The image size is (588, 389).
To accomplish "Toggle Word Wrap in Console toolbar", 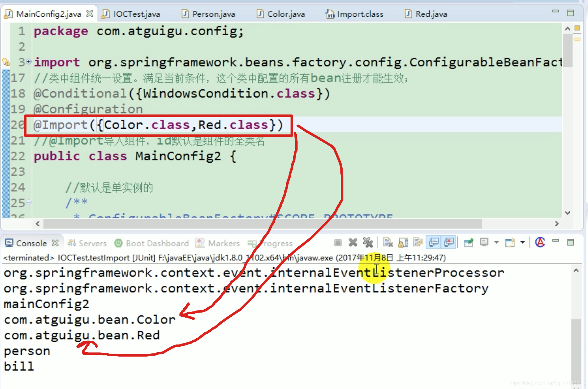I will point(418,243).
